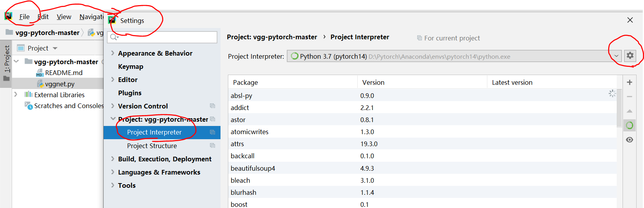The image size is (644, 208).
Task: Click the Latest version column header
Action: tap(552, 82)
